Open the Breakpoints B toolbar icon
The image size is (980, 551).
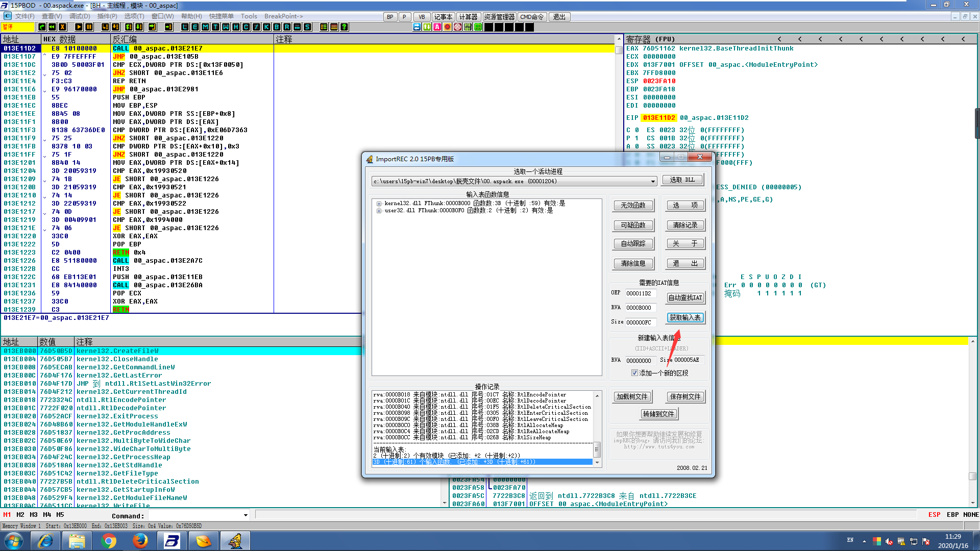tap(277, 27)
